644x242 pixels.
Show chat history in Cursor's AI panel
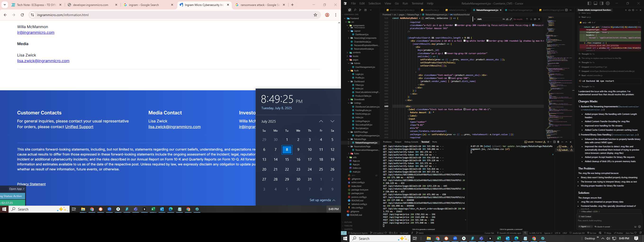(x=633, y=10)
